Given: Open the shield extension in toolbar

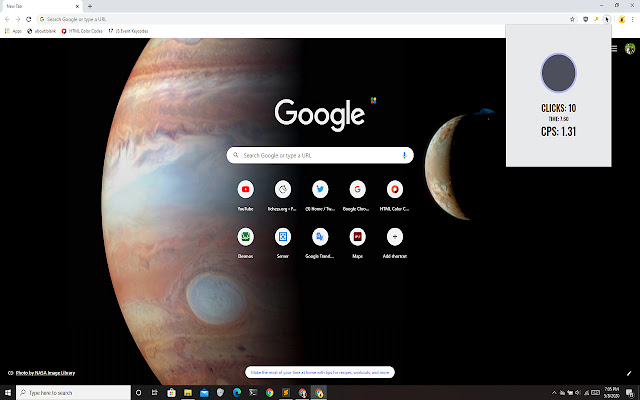Looking at the screenshot, I should (585, 19).
